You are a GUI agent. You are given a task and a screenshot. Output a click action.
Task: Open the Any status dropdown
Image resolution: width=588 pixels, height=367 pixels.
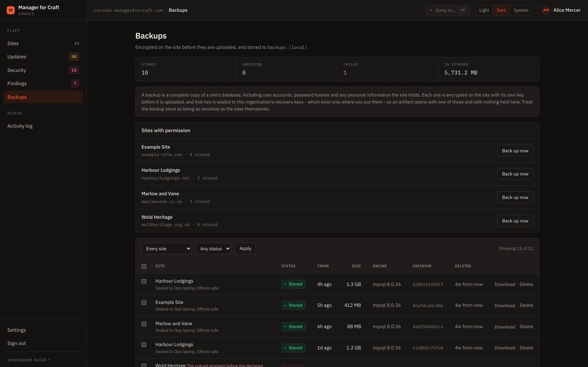pos(213,248)
